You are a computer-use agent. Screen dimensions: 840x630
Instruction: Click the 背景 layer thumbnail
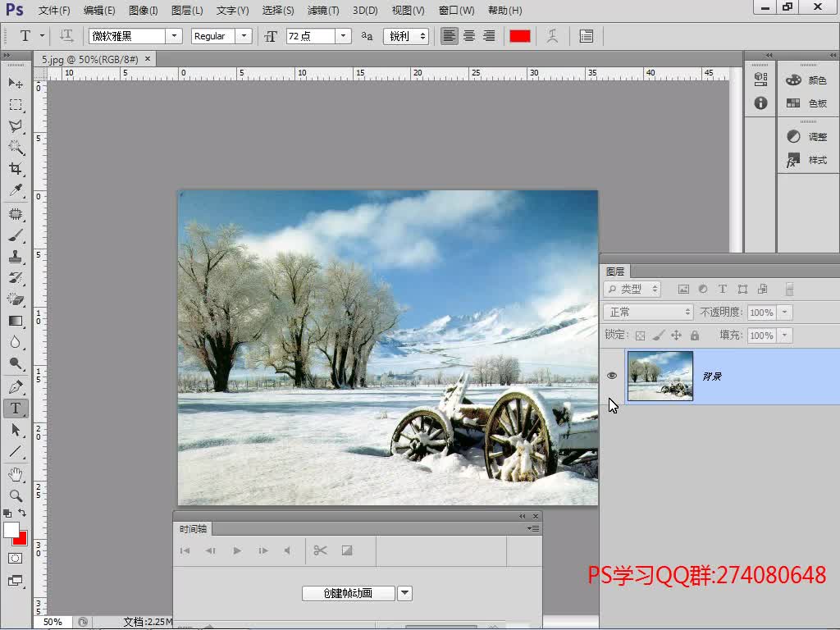660,376
